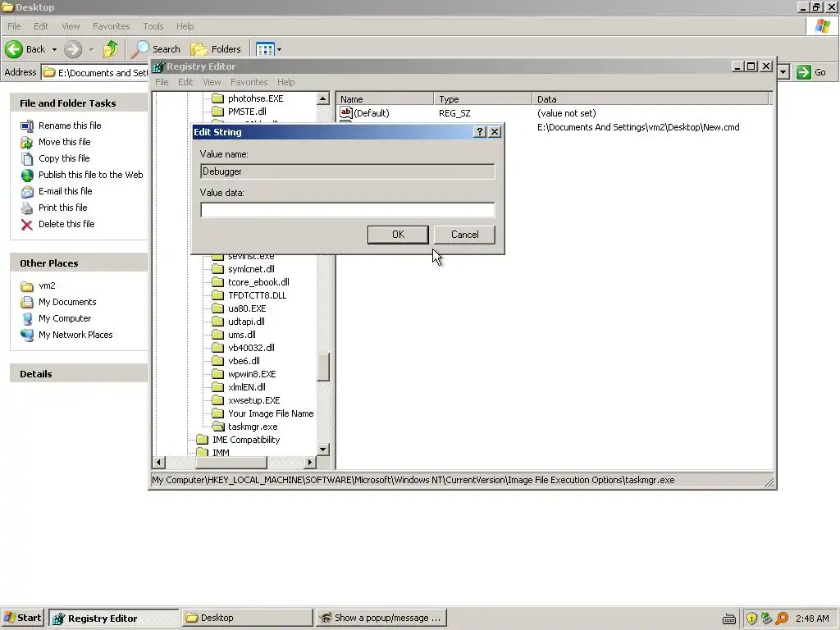The width and height of the screenshot is (840, 630).
Task: Click the My Network Places icon
Action: [27, 336]
